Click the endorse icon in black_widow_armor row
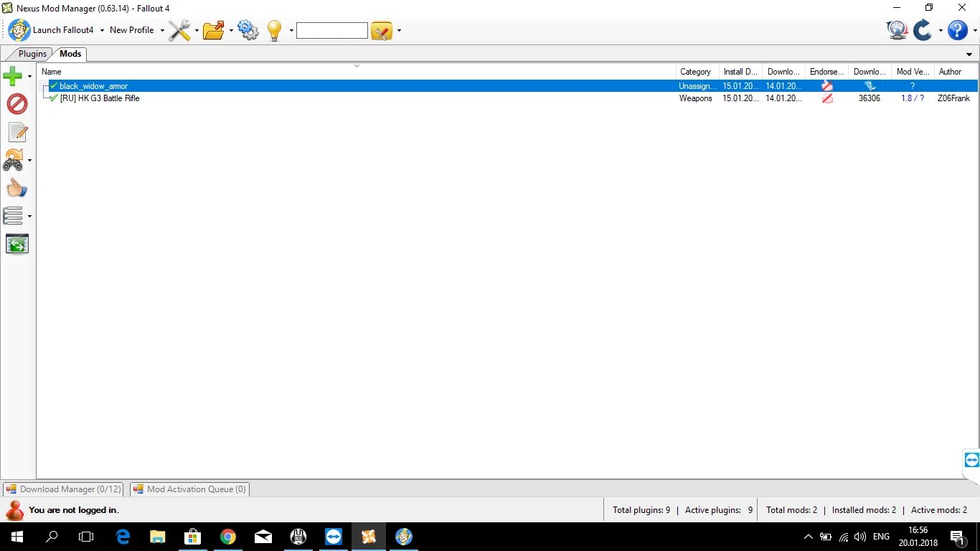This screenshot has width=980, height=551. coord(827,86)
